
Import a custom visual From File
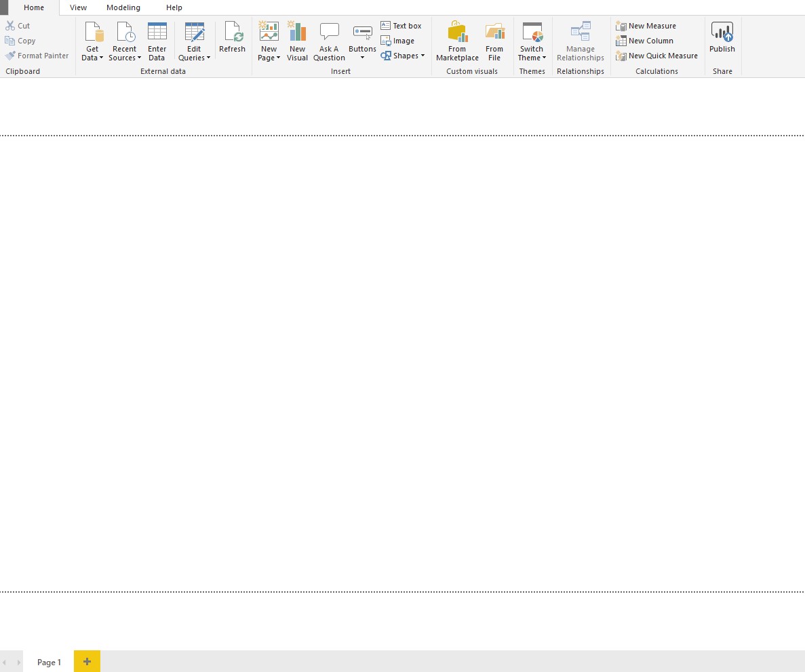coord(494,41)
